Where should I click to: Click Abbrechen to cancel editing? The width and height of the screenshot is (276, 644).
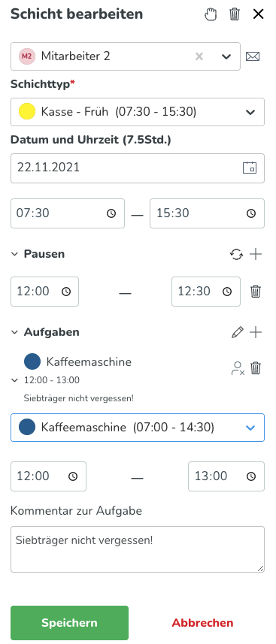202,623
